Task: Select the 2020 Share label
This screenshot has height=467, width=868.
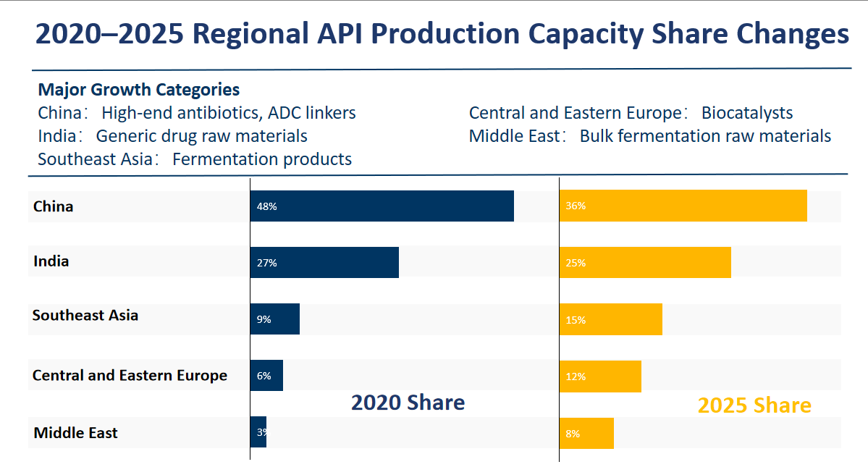Action: (x=409, y=403)
